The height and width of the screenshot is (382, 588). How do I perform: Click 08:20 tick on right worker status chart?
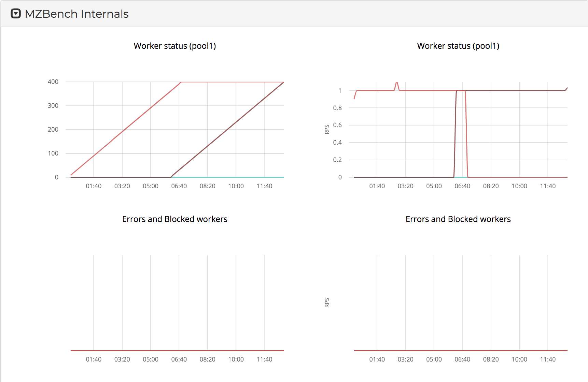point(491,186)
